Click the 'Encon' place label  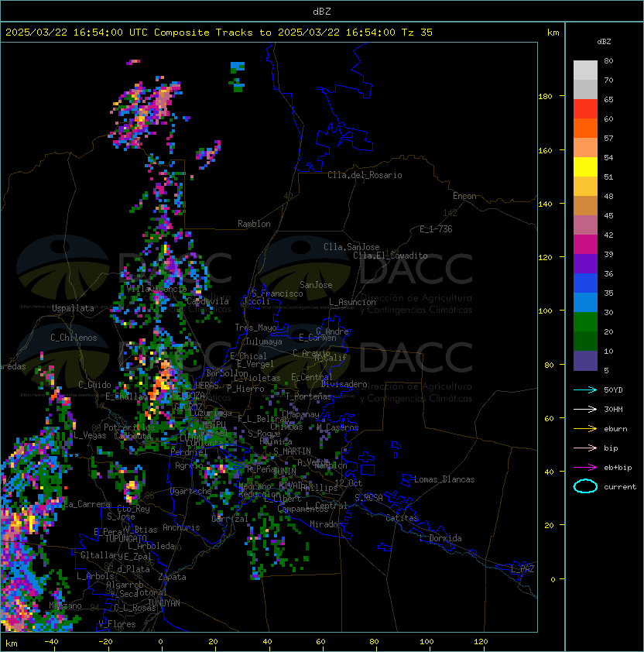pos(464,196)
